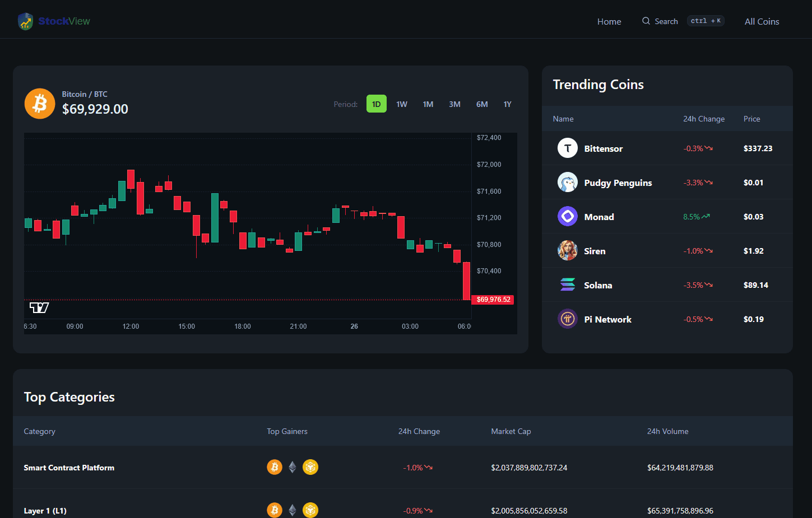This screenshot has width=812, height=518.
Task: Choose the 1Y chart period
Action: click(x=507, y=104)
